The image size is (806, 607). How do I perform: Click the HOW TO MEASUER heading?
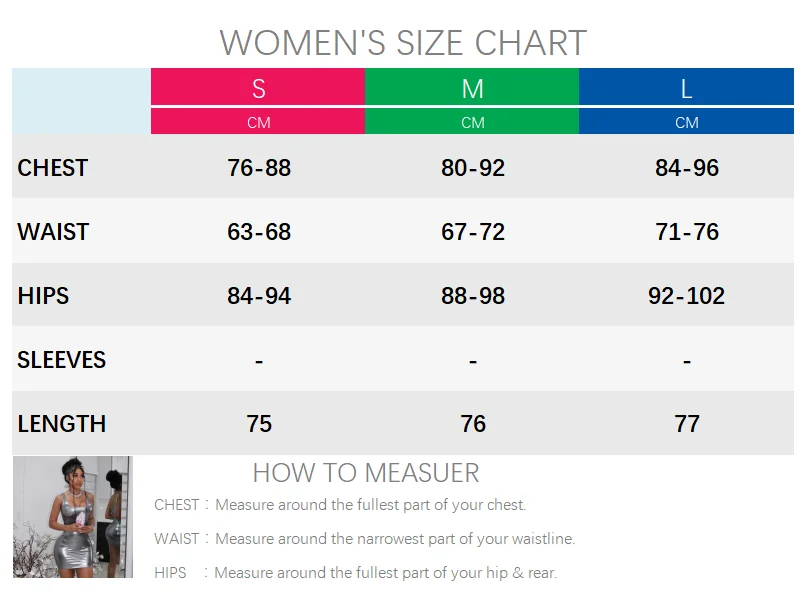click(x=366, y=473)
